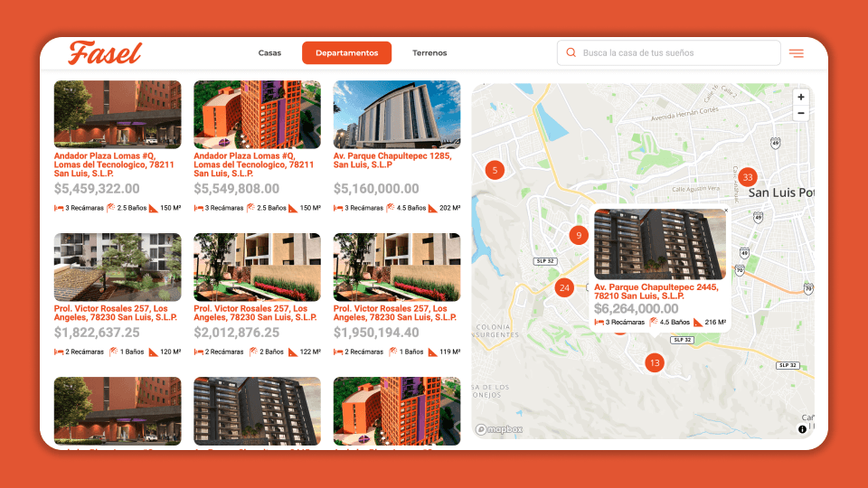This screenshot has height=488, width=868.
Task: Select map cluster marker 24
Action: tap(564, 287)
